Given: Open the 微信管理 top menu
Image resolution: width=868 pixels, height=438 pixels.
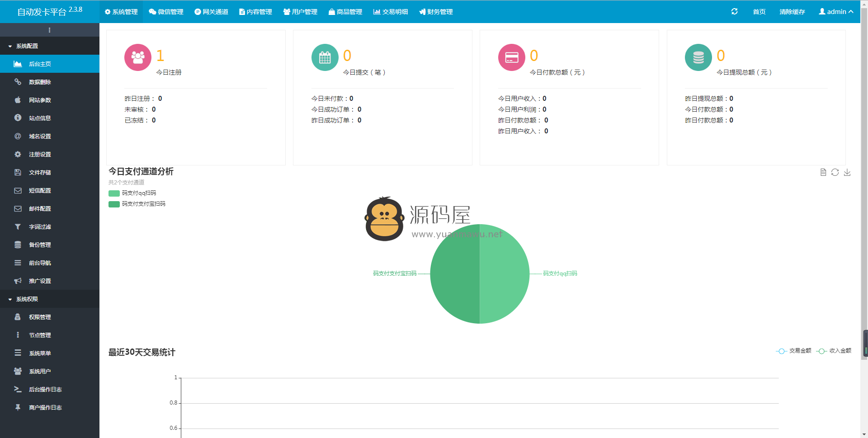Looking at the screenshot, I should (x=166, y=11).
